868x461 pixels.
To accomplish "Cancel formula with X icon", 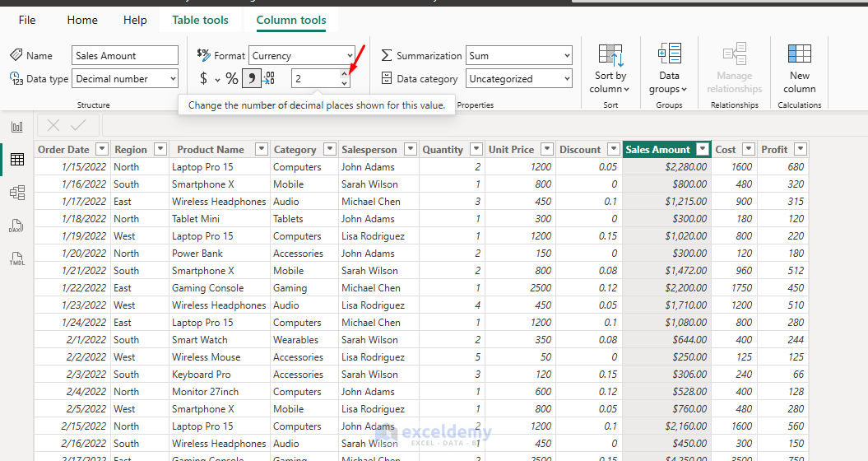I will tap(53, 125).
